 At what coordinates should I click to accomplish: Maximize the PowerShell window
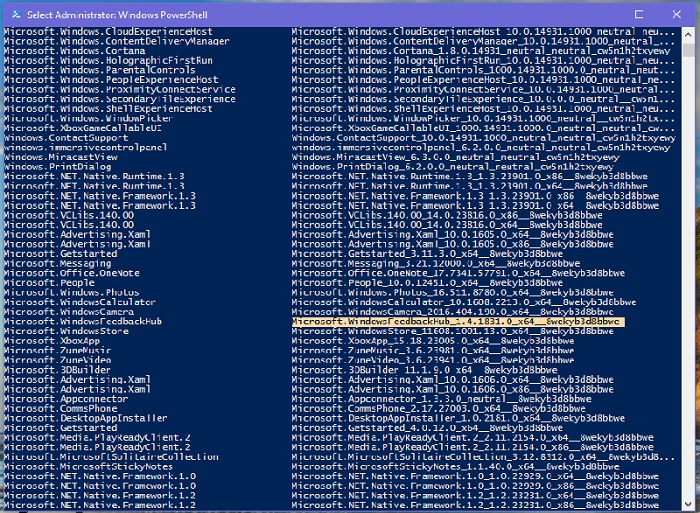pos(639,14)
